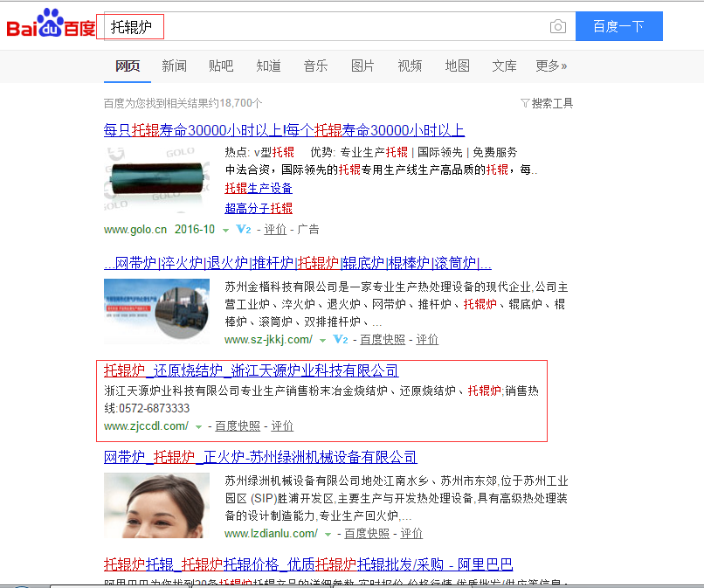Click the camera image-search icon
This screenshot has width=704, height=588.
tap(557, 27)
